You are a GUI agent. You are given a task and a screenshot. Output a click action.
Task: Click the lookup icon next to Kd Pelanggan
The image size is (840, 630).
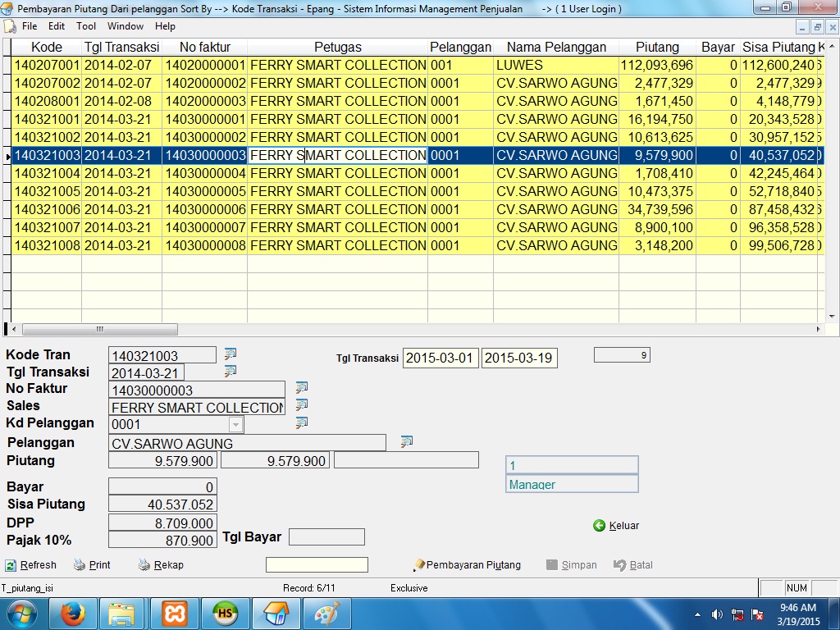(x=302, y=423)
